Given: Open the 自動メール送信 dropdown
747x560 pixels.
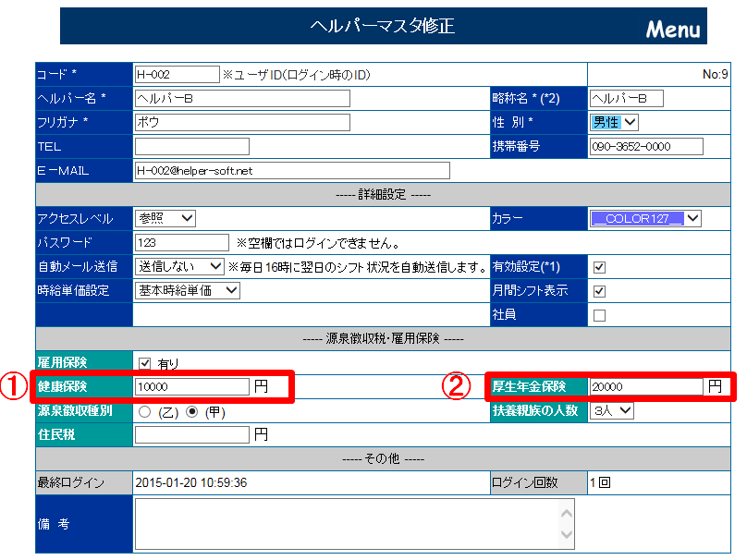Looking at the screenshot, I should tap(179, 267).
